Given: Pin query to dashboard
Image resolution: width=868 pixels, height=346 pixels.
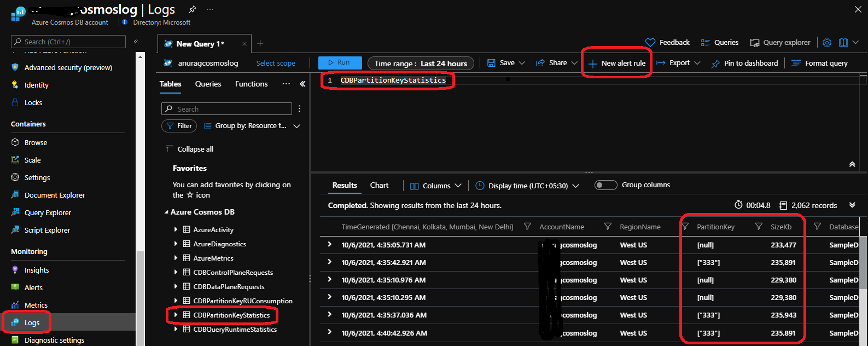Looking at the screenshot, I should coord(744,63).
